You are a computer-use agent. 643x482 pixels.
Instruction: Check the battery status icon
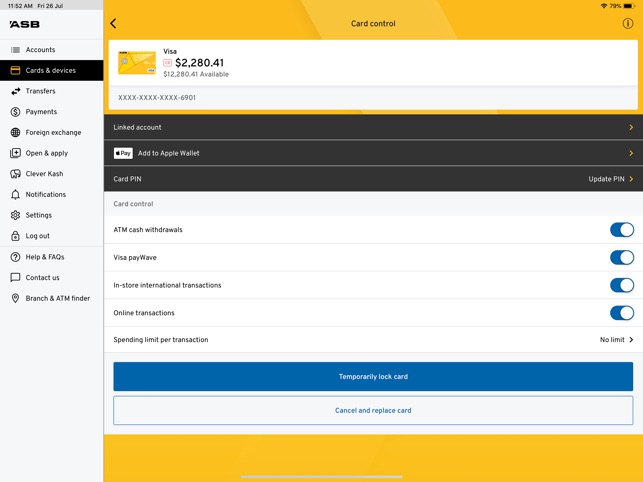[629, 6]
